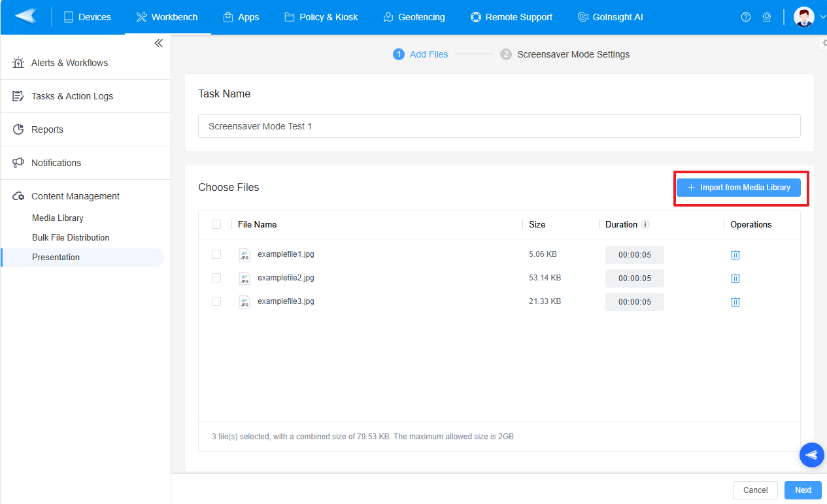
Task: Collapse the left sidebar using the chevron
Action: [x=158, y=42]
